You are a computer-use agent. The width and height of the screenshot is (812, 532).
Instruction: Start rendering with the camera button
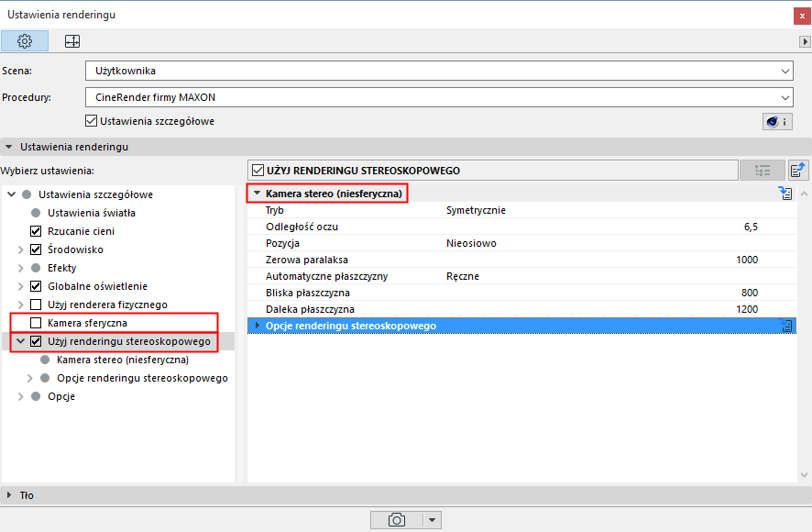(x=397, y=519)
